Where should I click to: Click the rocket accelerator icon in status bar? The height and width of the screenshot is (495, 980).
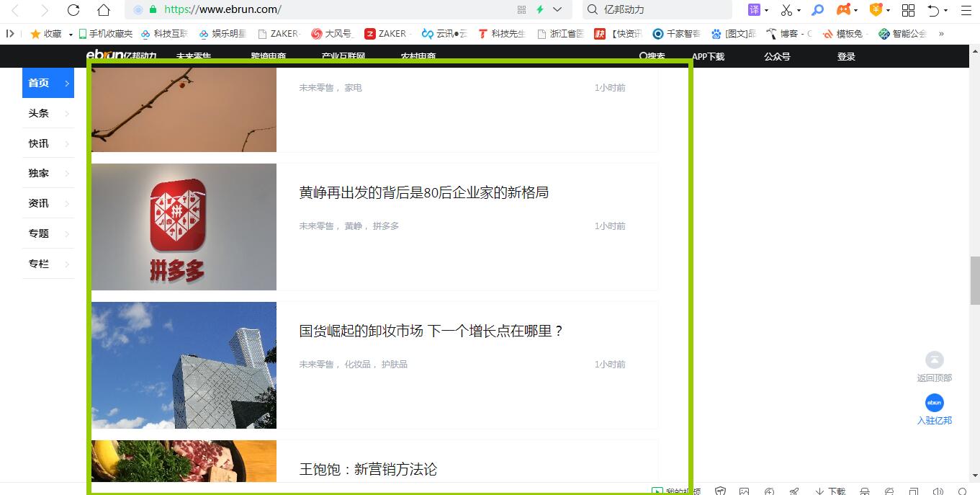(794, 491)
